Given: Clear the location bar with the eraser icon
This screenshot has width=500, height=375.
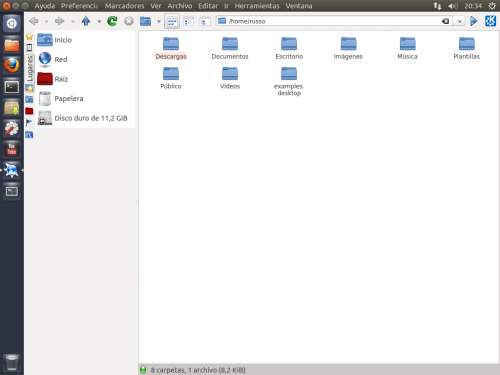Looking at the screenshot, I should point(445,21).
